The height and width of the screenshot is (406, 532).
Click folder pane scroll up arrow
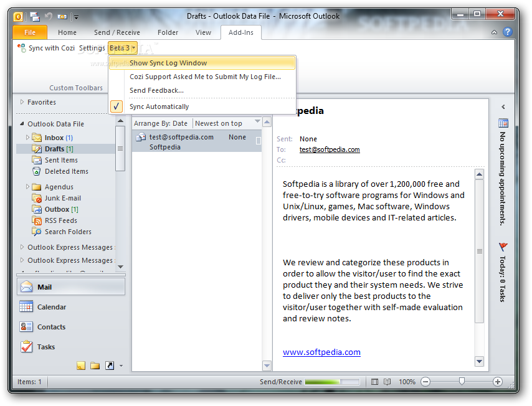click(x=120, y=121)
